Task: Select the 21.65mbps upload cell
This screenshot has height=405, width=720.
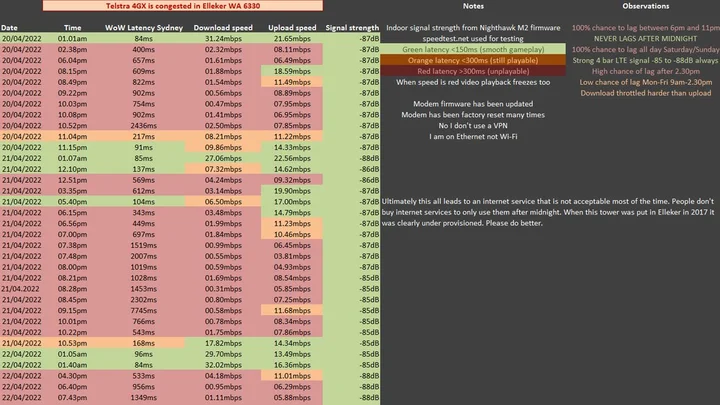Action: click(292, 39)
